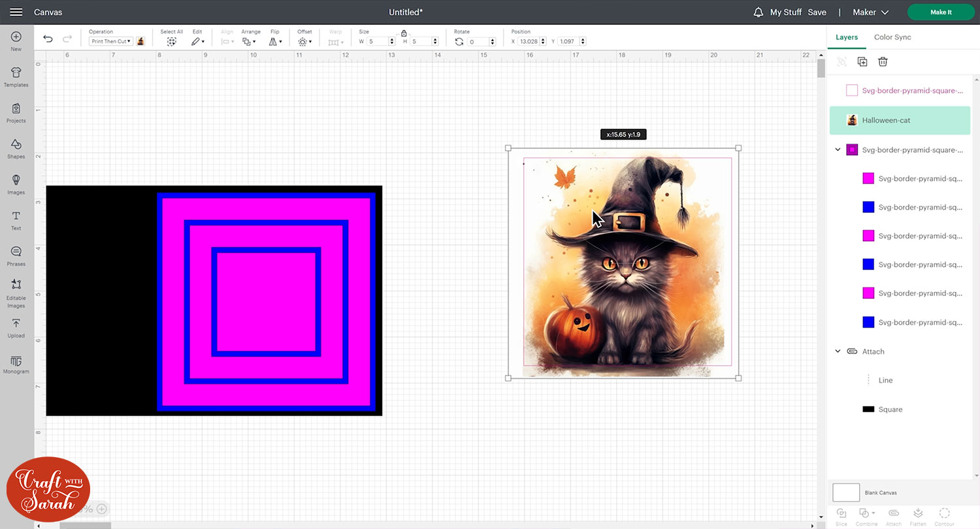Click Save in the top bar
This screenshot has height=529, width=980.
(x=817, y=12)
